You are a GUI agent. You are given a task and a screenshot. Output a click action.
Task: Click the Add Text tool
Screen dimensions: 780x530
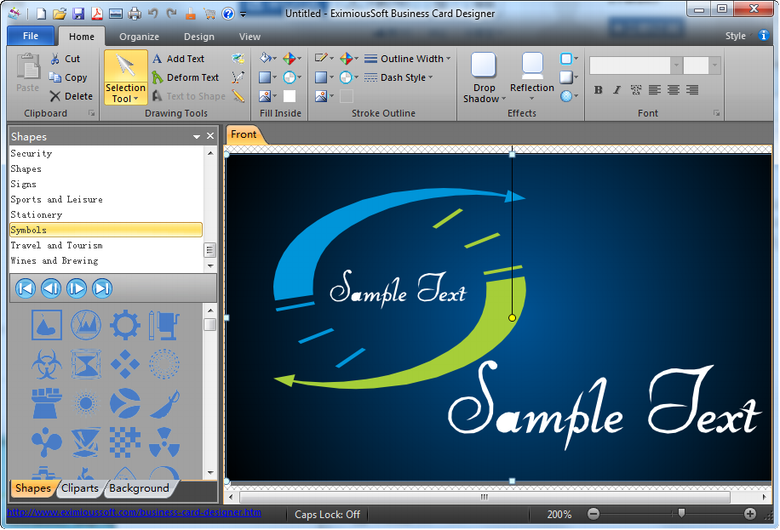178,59
